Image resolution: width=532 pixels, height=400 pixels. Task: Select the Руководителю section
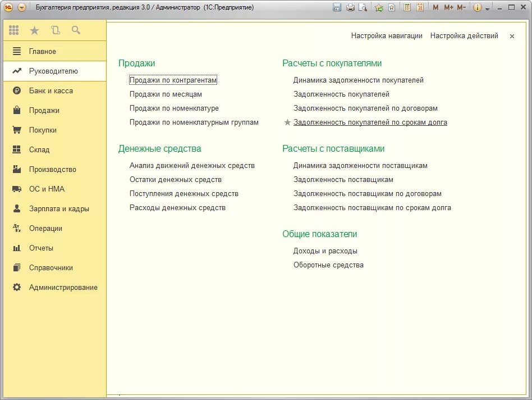point(55,71)
